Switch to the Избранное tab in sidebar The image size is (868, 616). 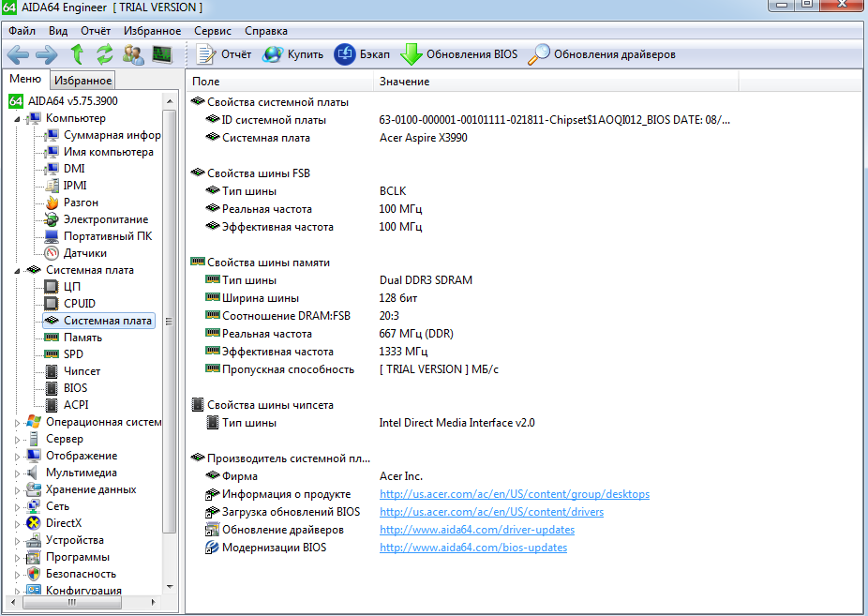tap(83, 81)
